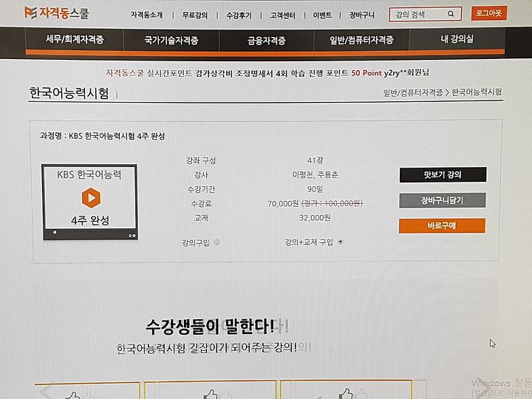Click the 한국어능력시험 page heading
This screenshot has height=399, width=532.
[69, 93]
